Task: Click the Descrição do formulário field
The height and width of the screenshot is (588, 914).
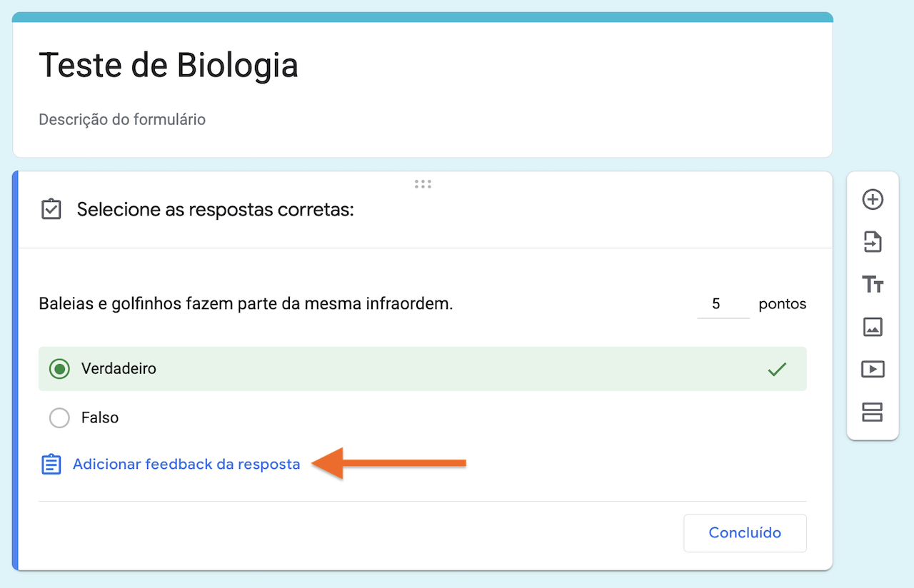Action: 122,119
